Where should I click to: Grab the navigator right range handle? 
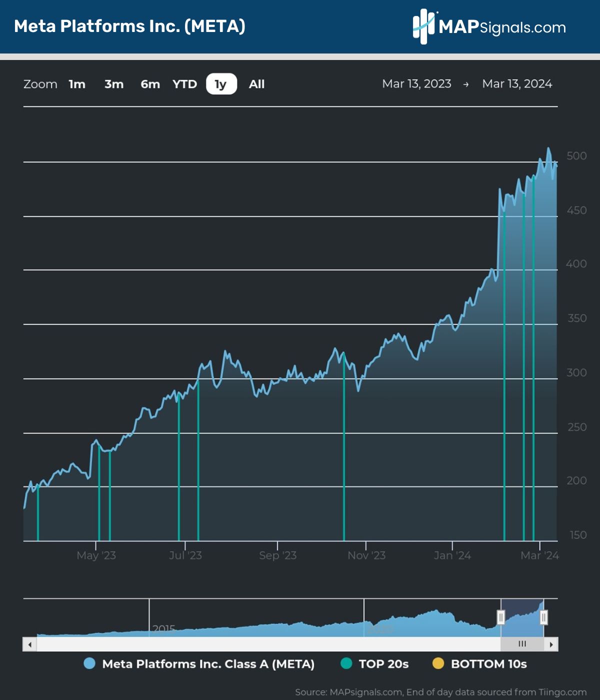[x=544, y=617]
